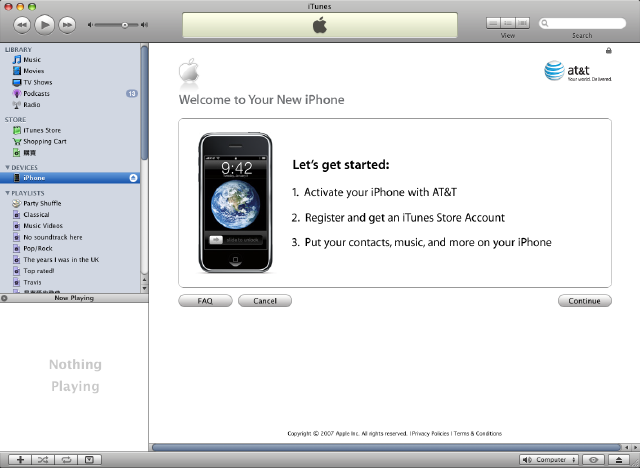The height and width of the screenshot is (468, 640).
Task: Click the Apple logo in the status display
Action: (320, 25)
